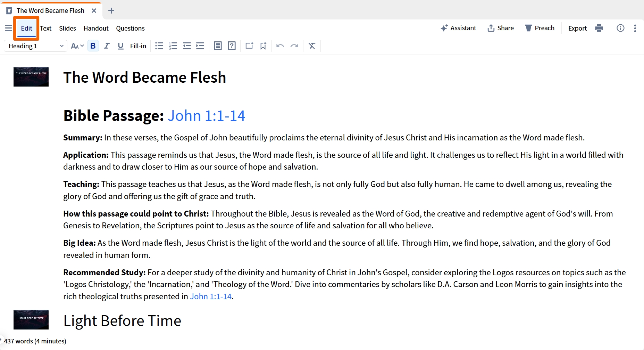Screen dimensions: 644x350
Task: Click the '437 words (4 minutes)' status text
Action: (x=35, y=341)
